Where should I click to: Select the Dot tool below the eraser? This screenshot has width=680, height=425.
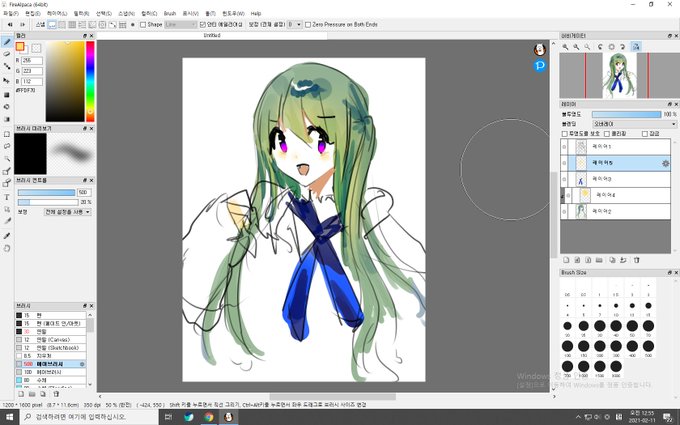7,66
